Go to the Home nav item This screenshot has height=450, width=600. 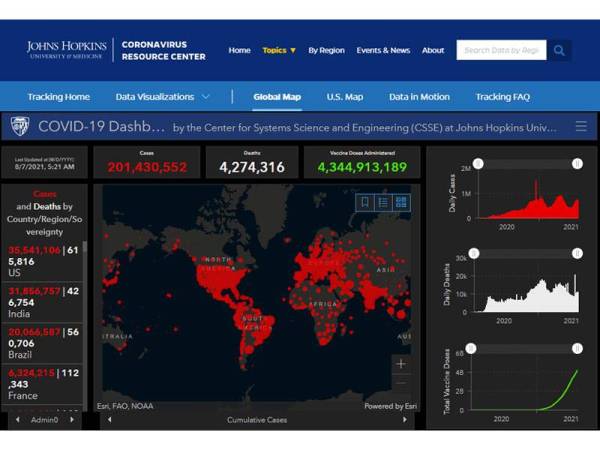click(240, 50)
